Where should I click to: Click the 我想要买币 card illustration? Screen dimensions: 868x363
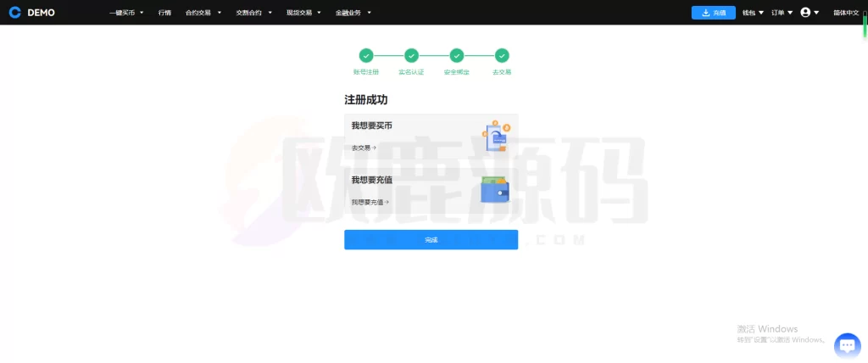coord(496,137)
